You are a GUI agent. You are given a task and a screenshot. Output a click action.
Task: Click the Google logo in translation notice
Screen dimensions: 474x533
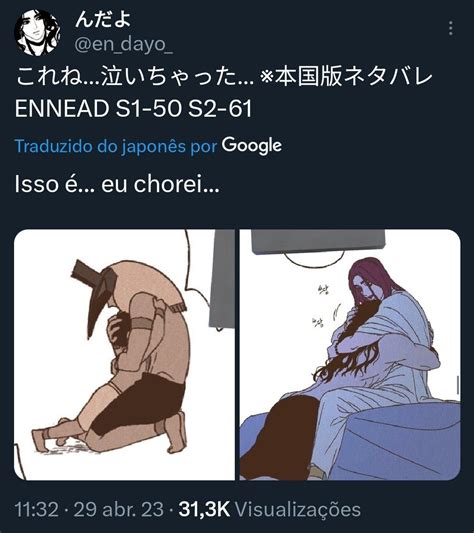pos(252,146)
